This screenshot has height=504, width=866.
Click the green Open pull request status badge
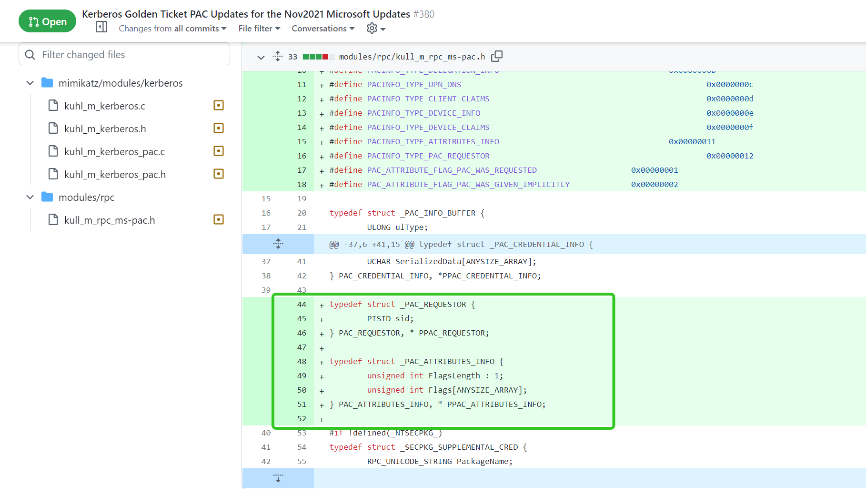coord(47,21)
